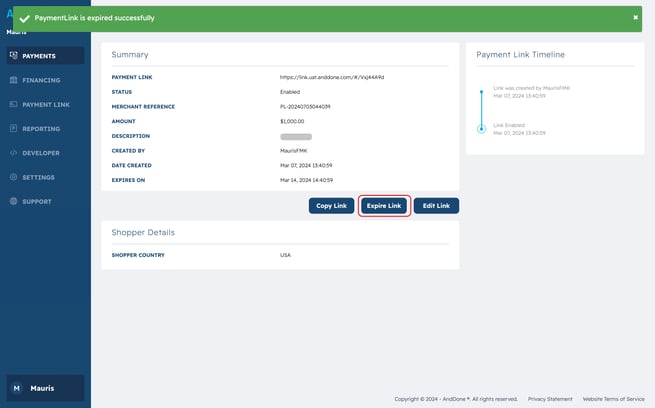Click expires on Mar 14, 2024 14:40:59
The height and width of the screenshot is (408, 655).
click(306, 180)
